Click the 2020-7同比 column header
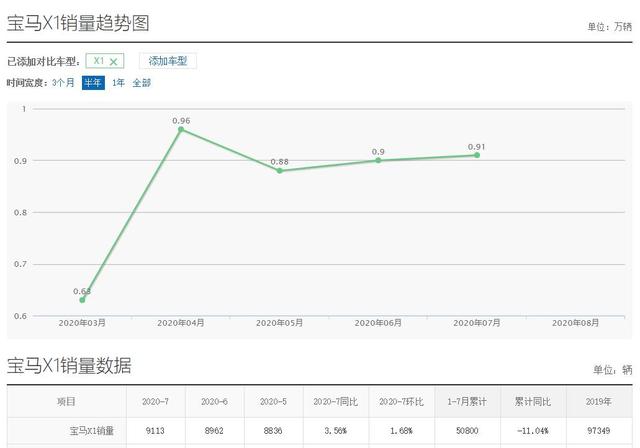The width and height of the screenshot is (640, 448). pos(336,401)
